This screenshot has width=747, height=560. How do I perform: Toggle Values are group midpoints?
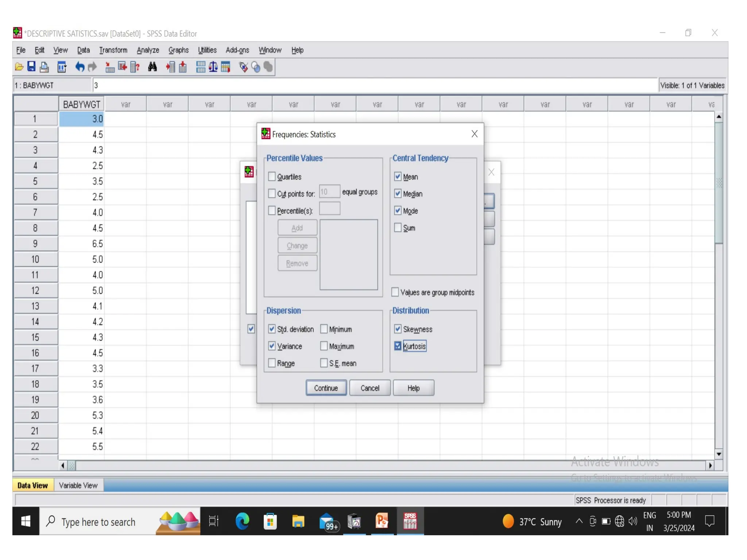pos(395,292)
